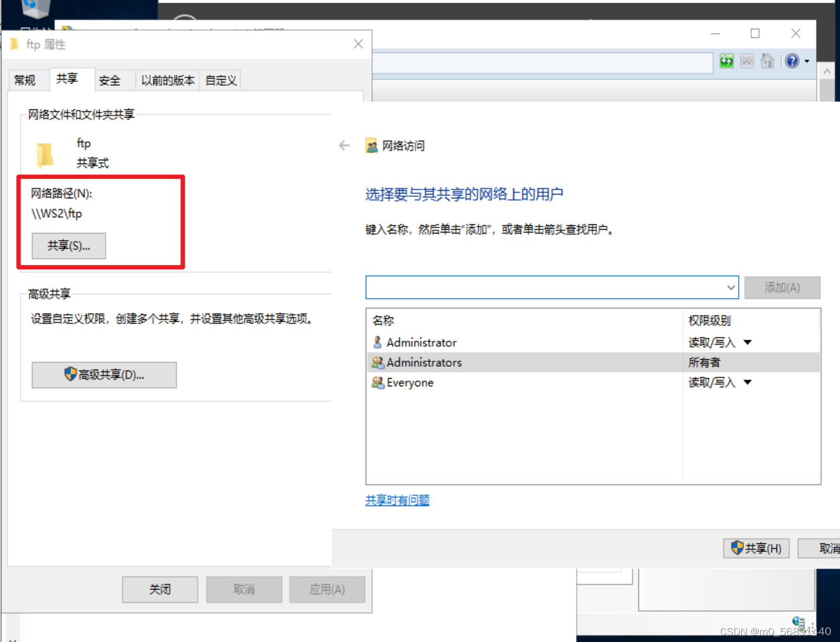The image size is (840, 642).
Task: Click the refresh icon in the address bar
Action: (x=726, y=61)
